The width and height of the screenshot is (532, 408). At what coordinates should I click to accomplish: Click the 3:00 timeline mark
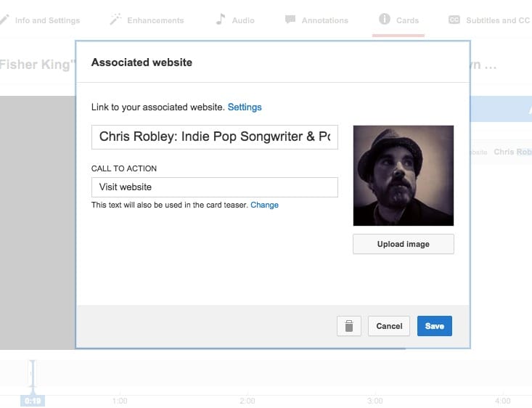tap(375, 401)
